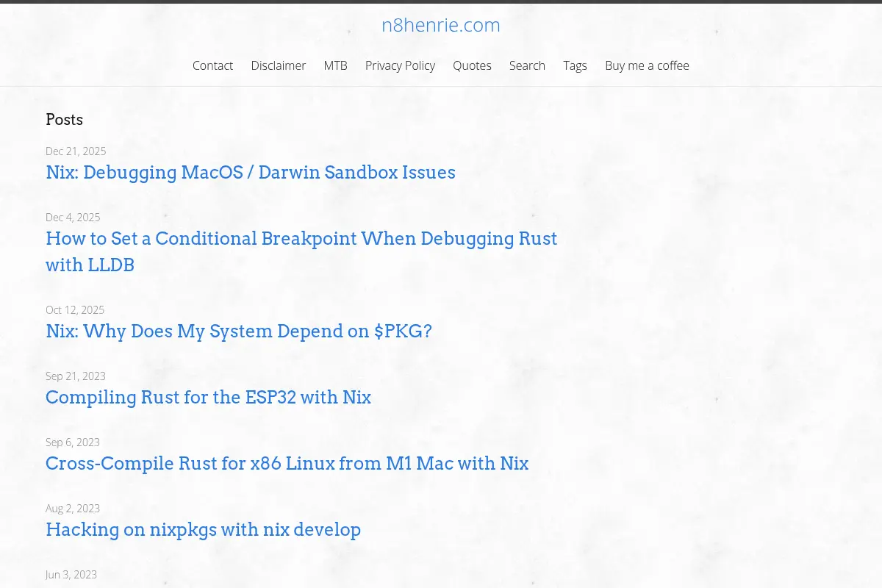Open the Search page
The height and width of the screenshot is (588, 882).
coord(527,65)
